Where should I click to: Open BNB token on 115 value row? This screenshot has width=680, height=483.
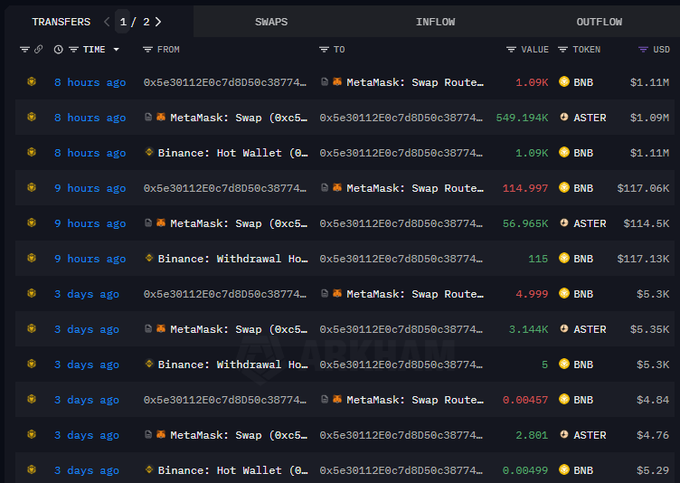[583, 259]
